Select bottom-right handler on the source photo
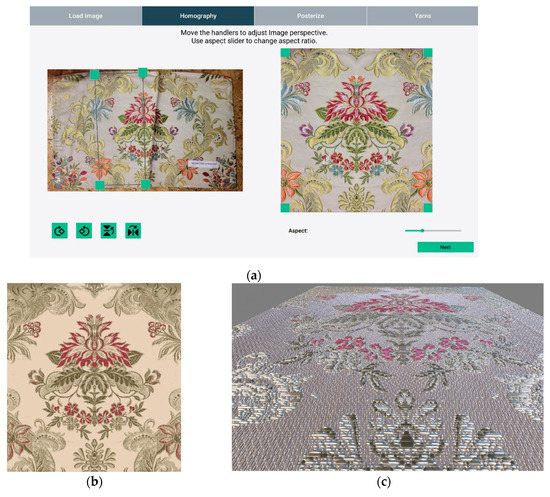This screenshot has height=497, width=550. 146,184
